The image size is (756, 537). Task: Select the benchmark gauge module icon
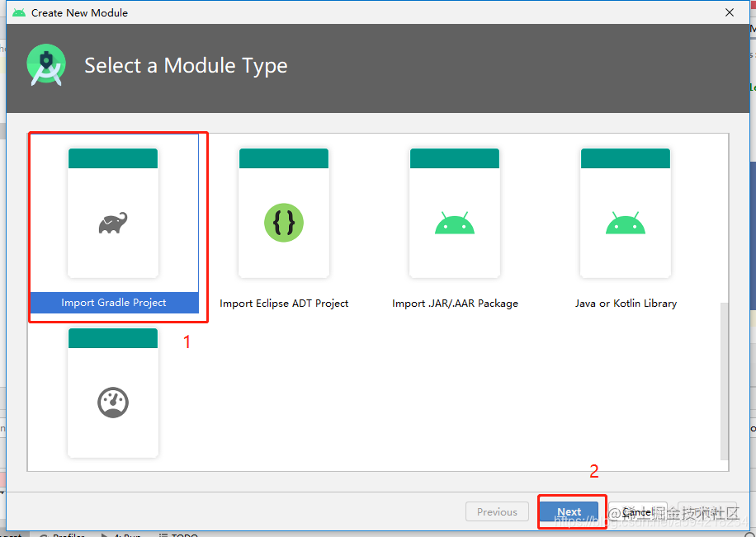tap(113, 403)
